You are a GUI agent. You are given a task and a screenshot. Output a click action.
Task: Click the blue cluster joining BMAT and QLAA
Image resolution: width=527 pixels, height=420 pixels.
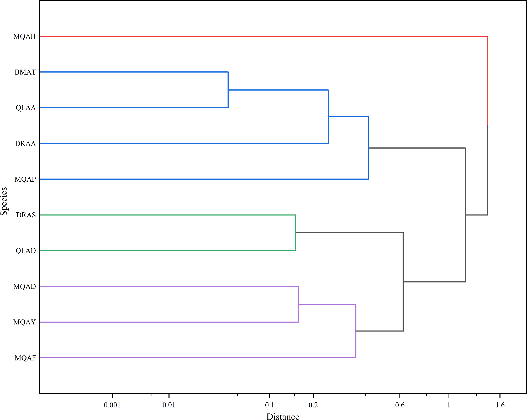(228, 90)
